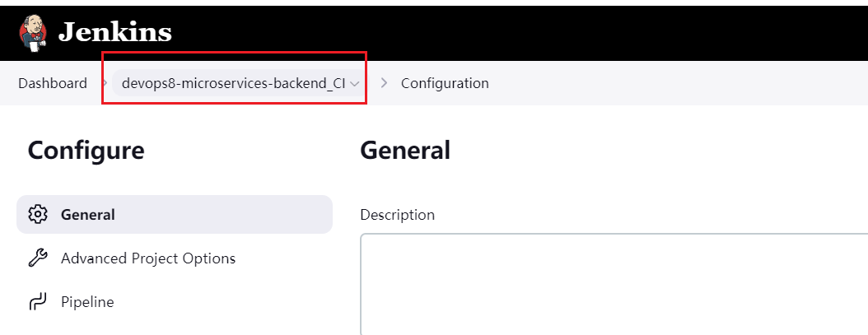The height and width of the screenshot is (335, 868).
Task: Open the devops8-microservices-backend_CI breadcrumb link
Action: tap(233, 84)
